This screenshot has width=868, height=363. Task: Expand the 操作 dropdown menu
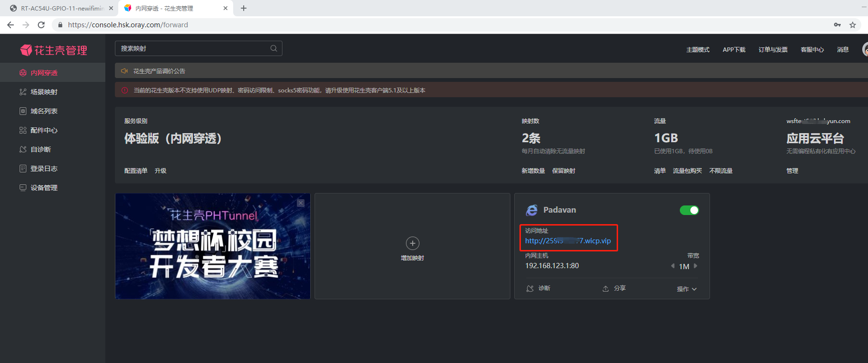(687, 289)
